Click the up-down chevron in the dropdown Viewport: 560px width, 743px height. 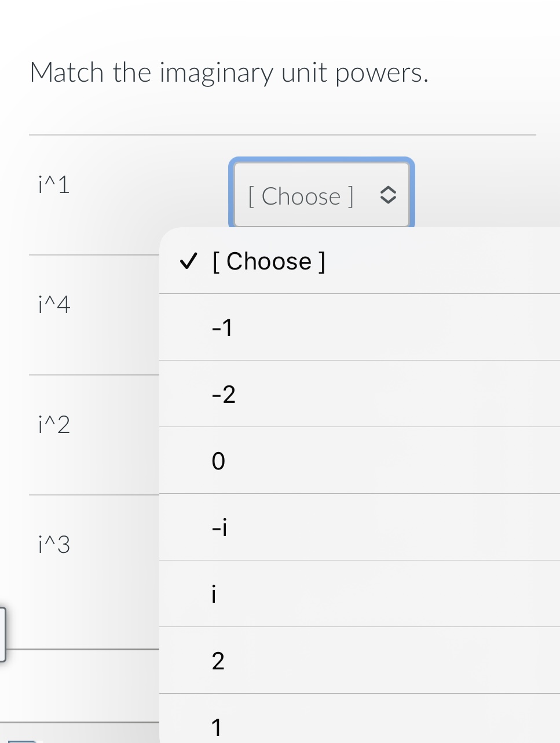tap(387, 195)
